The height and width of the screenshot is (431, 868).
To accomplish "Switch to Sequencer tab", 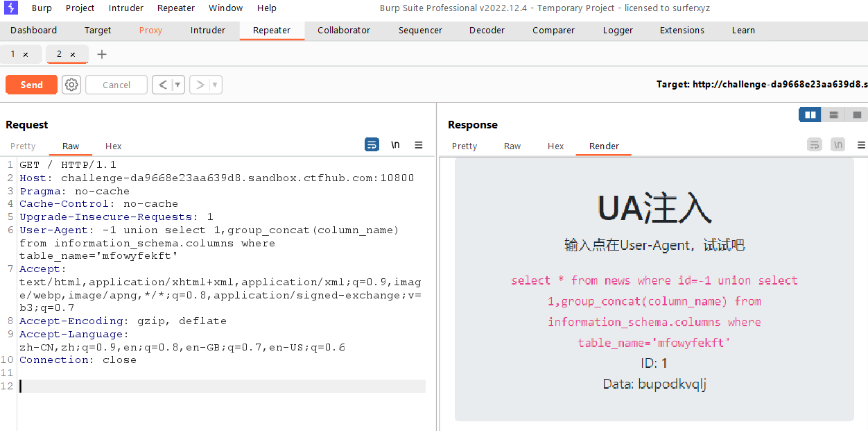I will click(x=420, y=31).
